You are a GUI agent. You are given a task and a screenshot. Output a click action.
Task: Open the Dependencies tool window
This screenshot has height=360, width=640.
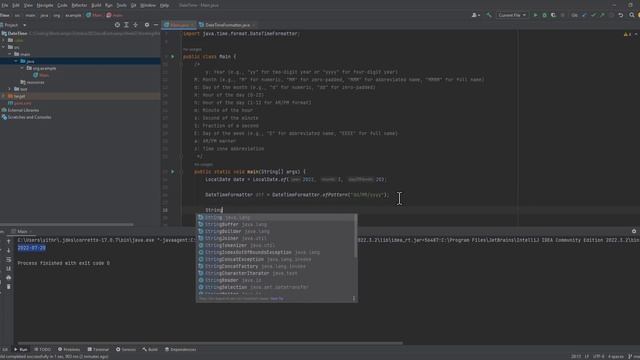click(180, 349)
